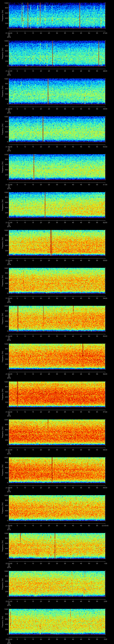Click the spectrogram panel starting at 21:51:00
The height and width of the screenshot is (644, 114).
pos(57,205)
